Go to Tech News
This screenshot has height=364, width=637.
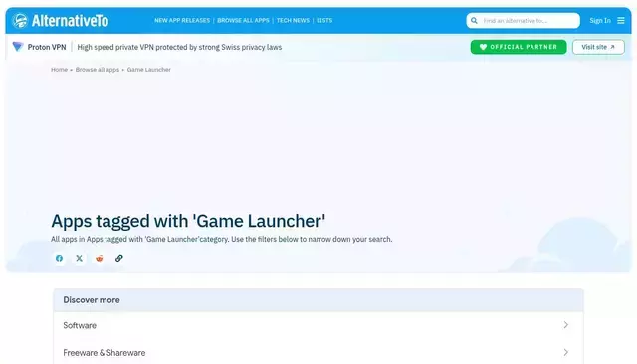(x=293, y=20)
